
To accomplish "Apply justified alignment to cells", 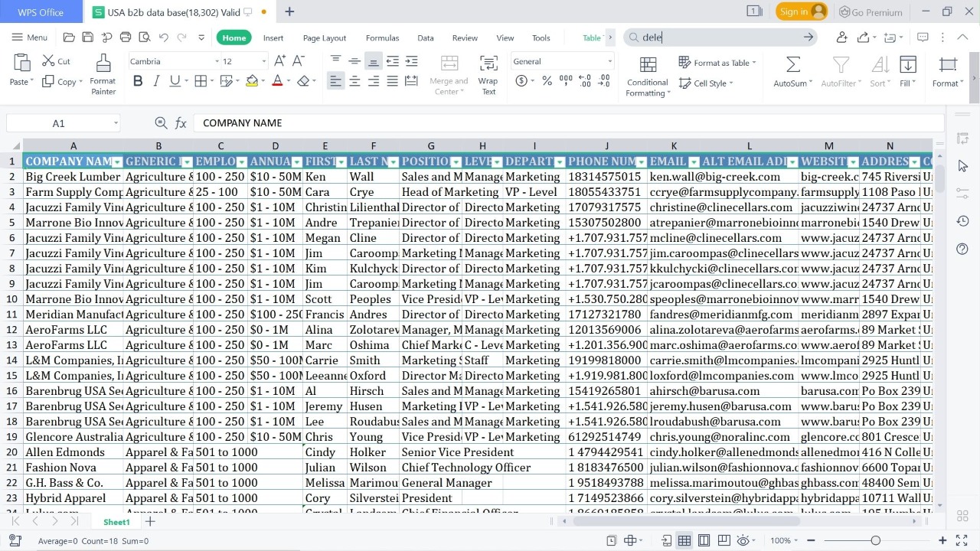I will 392,81.
